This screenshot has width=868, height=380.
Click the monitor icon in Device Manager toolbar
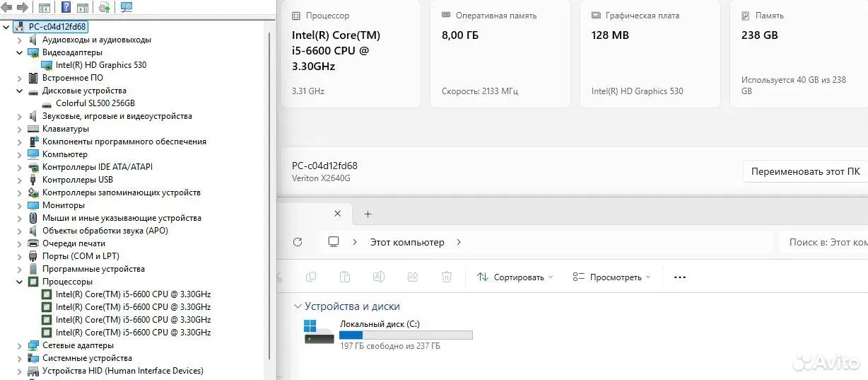click(127, 8)
